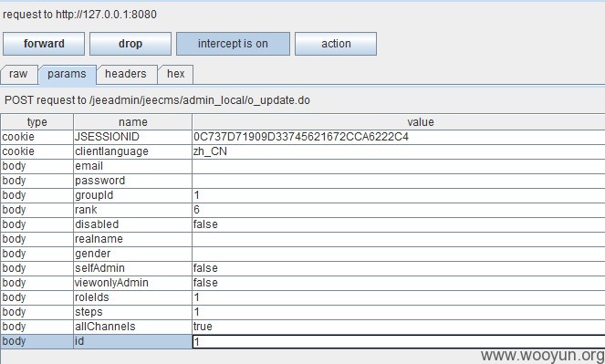
Task: Edit the empty password value cell
Action: click(x=399, y=181)
